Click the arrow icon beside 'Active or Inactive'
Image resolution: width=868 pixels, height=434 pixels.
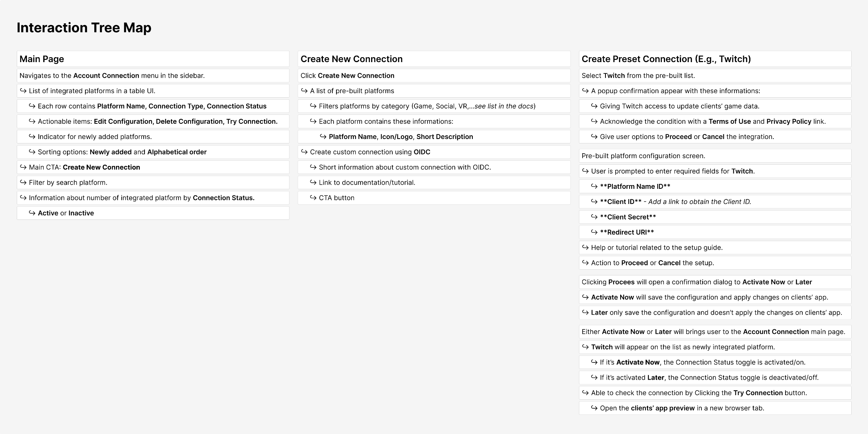click(x=32, y=213)
